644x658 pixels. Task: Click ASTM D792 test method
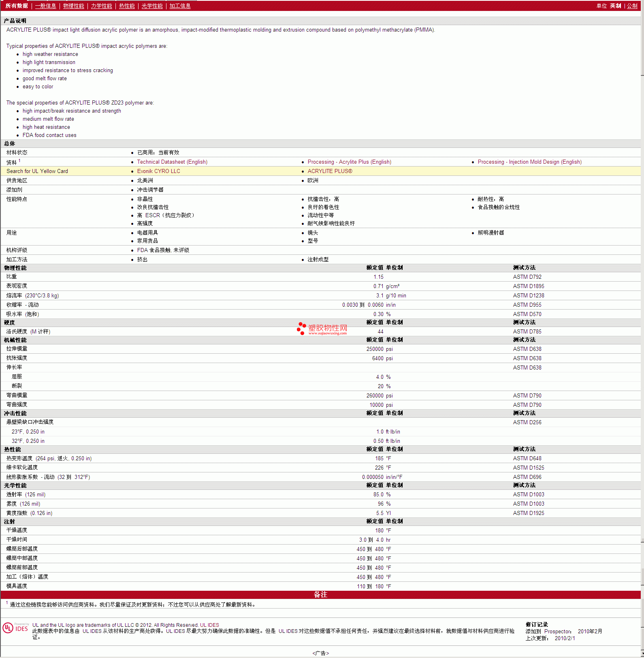click(527, 277)
